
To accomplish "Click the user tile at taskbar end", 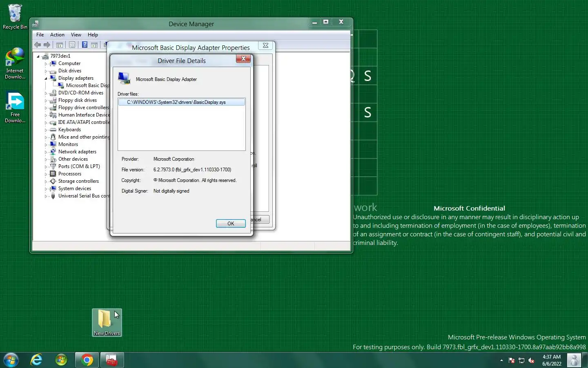I will 574,360.
